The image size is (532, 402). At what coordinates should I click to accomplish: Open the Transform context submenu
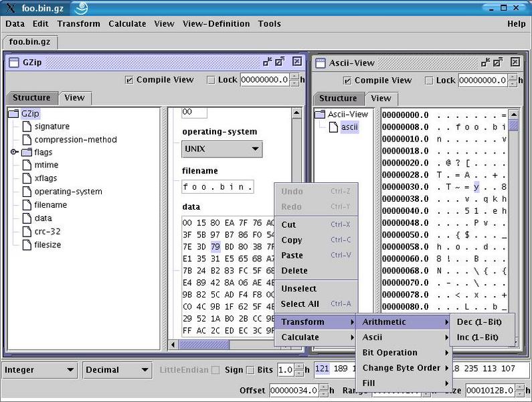316,322
